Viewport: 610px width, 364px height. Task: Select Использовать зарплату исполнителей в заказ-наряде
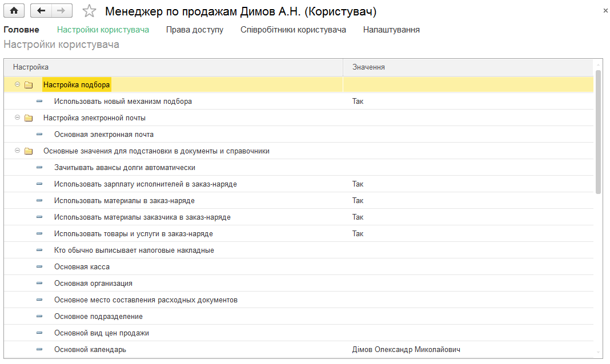(x=299, y=184)
